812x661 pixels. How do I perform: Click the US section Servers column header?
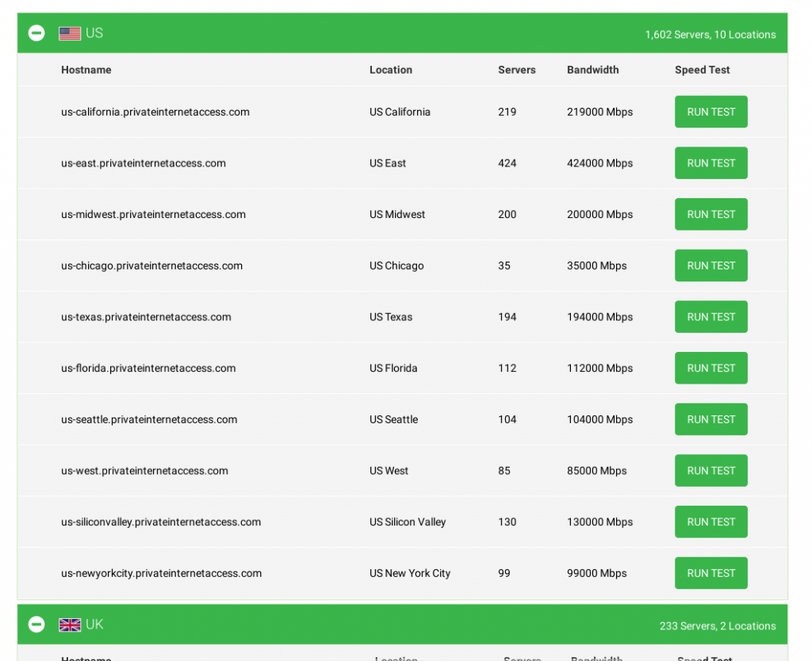click(x=517, y=70)
